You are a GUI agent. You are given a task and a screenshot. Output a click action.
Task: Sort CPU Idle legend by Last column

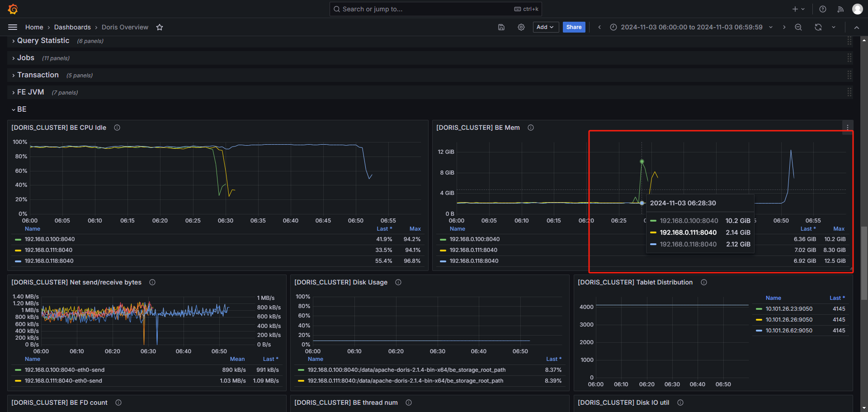(384, 229)
